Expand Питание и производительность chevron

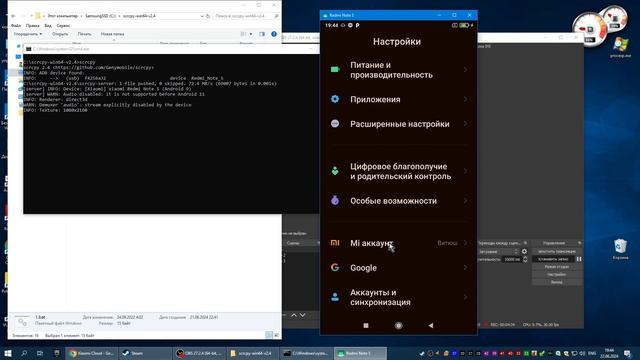465,70
